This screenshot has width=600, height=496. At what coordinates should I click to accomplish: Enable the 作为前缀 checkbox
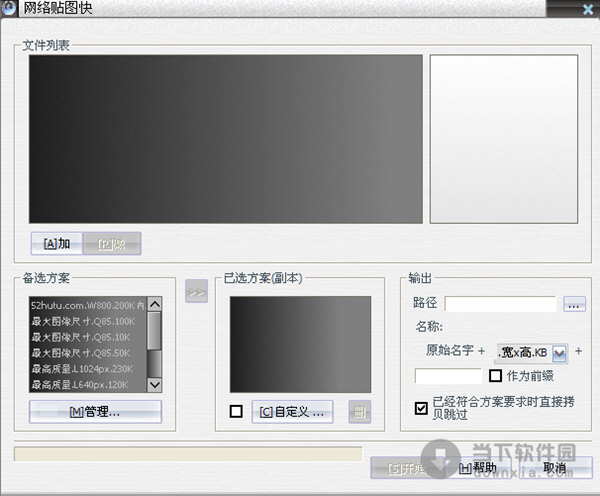tap(496, 375)
